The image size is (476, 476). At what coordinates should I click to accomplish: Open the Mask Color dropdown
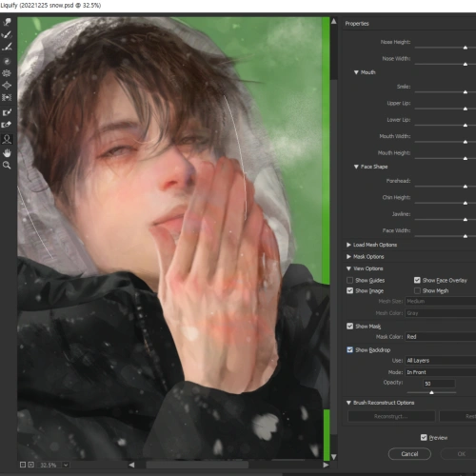[x=441, y=337]
